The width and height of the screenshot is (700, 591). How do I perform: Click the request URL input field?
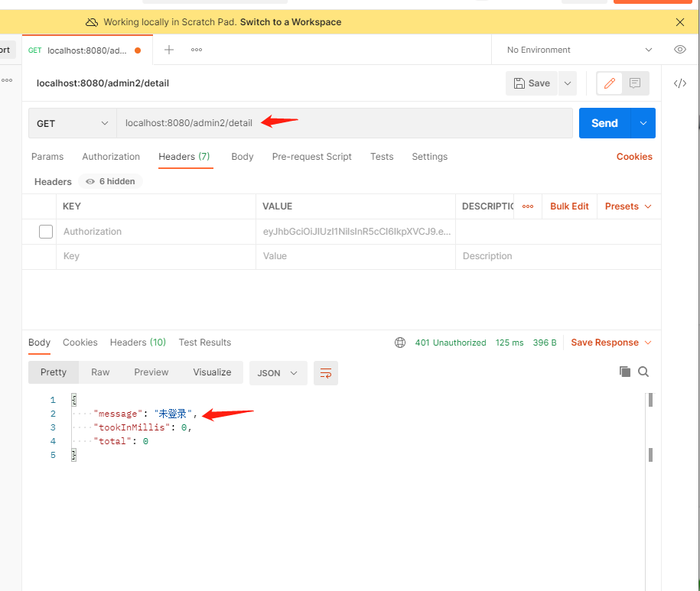click(344, 123)
